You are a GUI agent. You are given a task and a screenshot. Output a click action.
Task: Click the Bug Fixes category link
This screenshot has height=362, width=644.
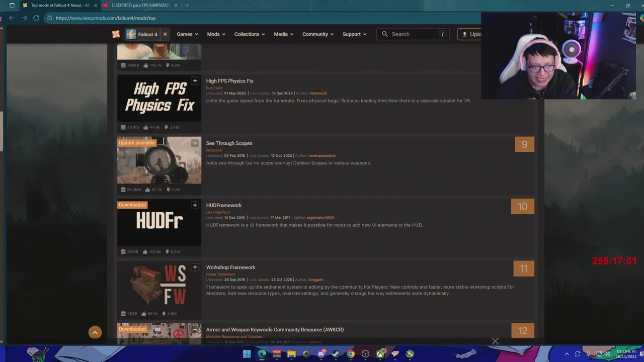[x=214, y=88]
